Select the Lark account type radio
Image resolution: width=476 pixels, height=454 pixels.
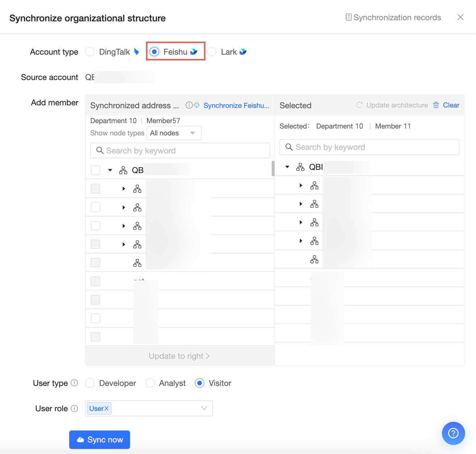[x=212, y=52]
